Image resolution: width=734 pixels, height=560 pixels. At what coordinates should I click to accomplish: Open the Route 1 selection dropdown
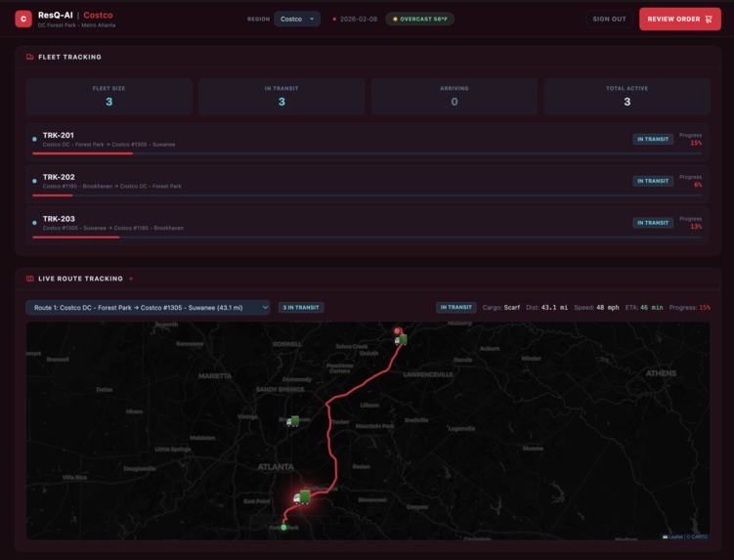(x=148, y=308)
